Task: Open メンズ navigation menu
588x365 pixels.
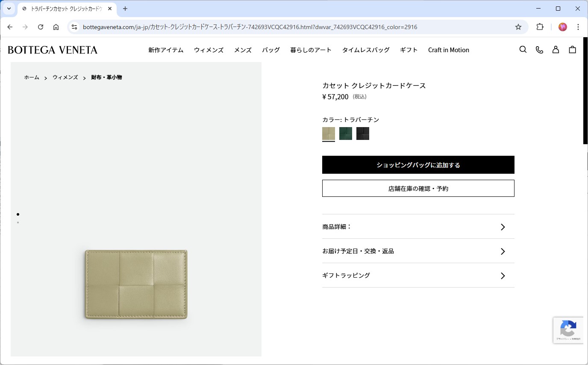Action: pos(243,50)
